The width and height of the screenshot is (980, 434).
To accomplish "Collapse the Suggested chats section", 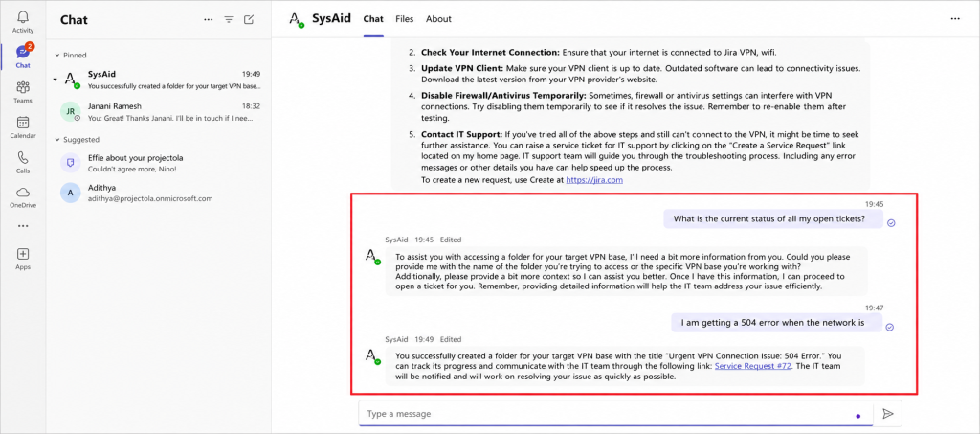I will 57,140.
